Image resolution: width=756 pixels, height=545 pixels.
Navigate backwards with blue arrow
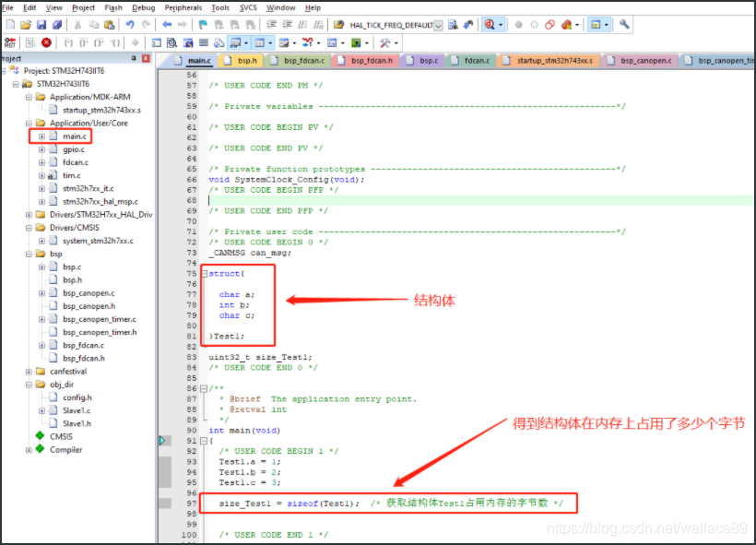coord(167,25)
